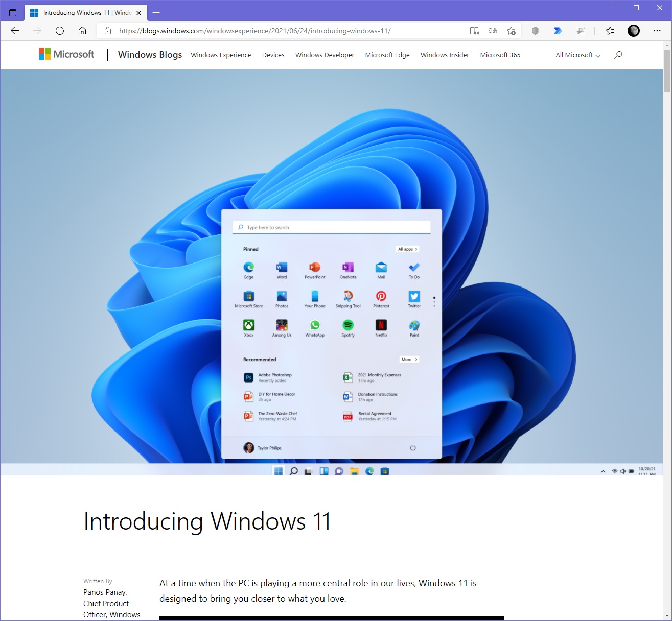Open the Microsoft Edge blog section

pos(387,55)
